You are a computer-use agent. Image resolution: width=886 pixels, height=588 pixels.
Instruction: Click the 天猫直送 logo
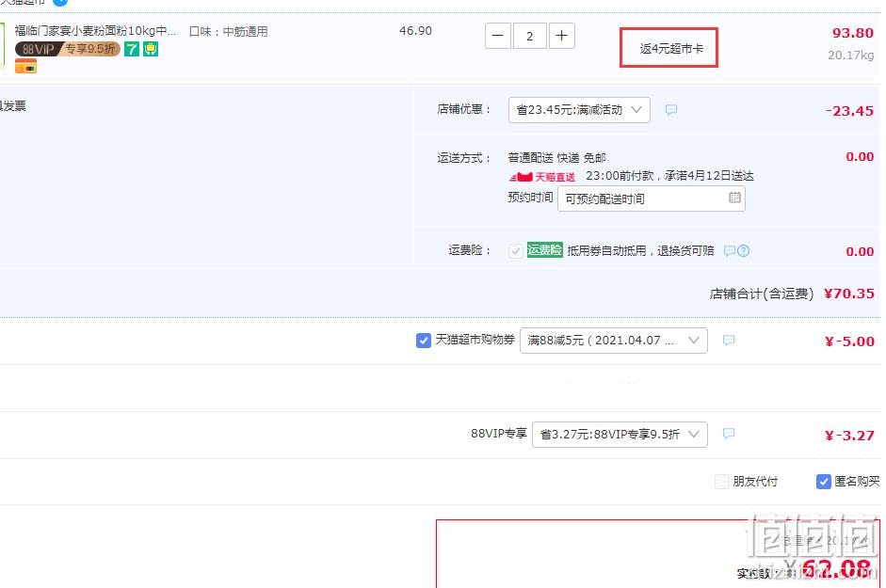[542, 177]
